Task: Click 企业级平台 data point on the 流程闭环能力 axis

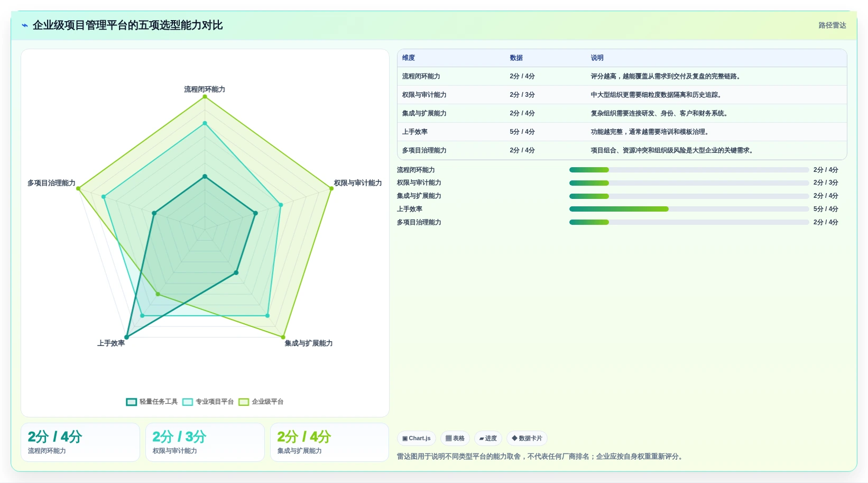Action: [x=205, y=96]
